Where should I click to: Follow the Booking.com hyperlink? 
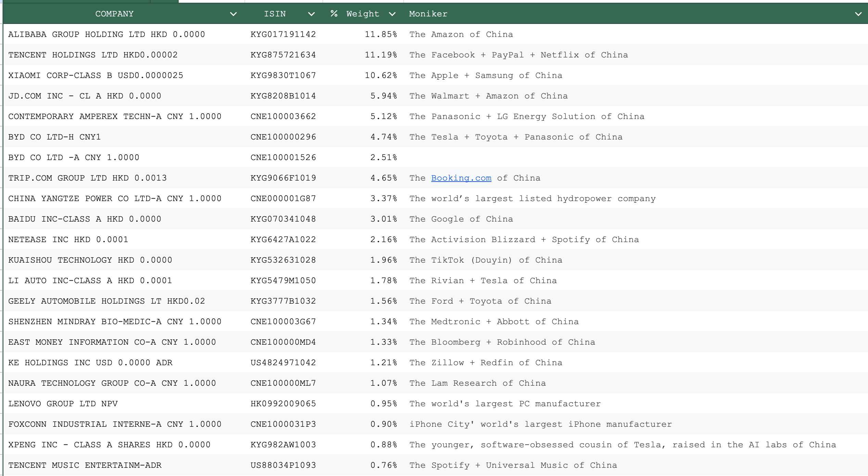pos(461,178)
